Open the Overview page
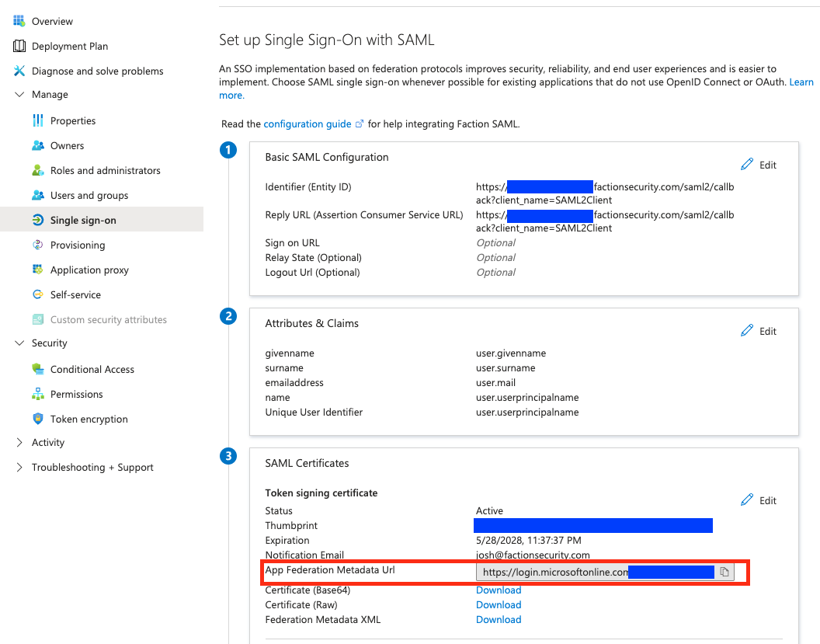 tap(52, 22)
